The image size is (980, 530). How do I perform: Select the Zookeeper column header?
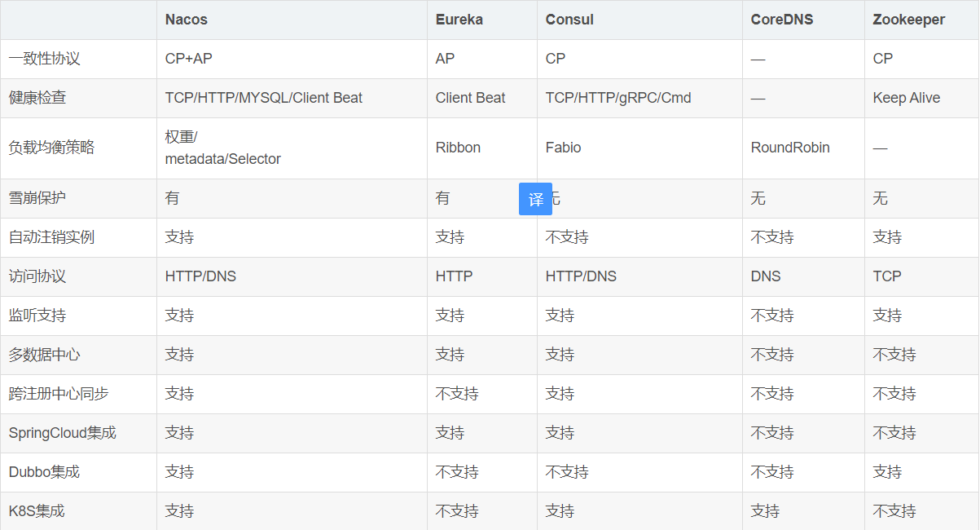[x=909, y=20]
